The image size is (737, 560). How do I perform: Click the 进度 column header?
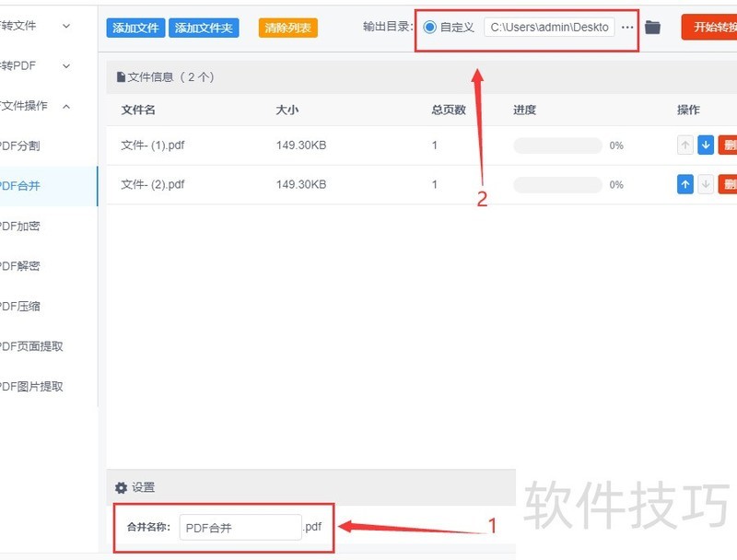point(524,110)
